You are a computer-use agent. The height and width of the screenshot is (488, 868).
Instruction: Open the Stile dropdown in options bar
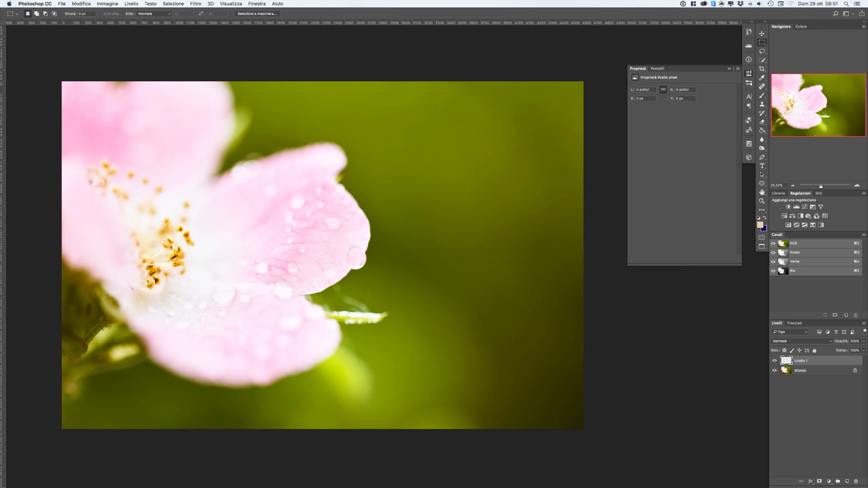click(x=154, y=14)
